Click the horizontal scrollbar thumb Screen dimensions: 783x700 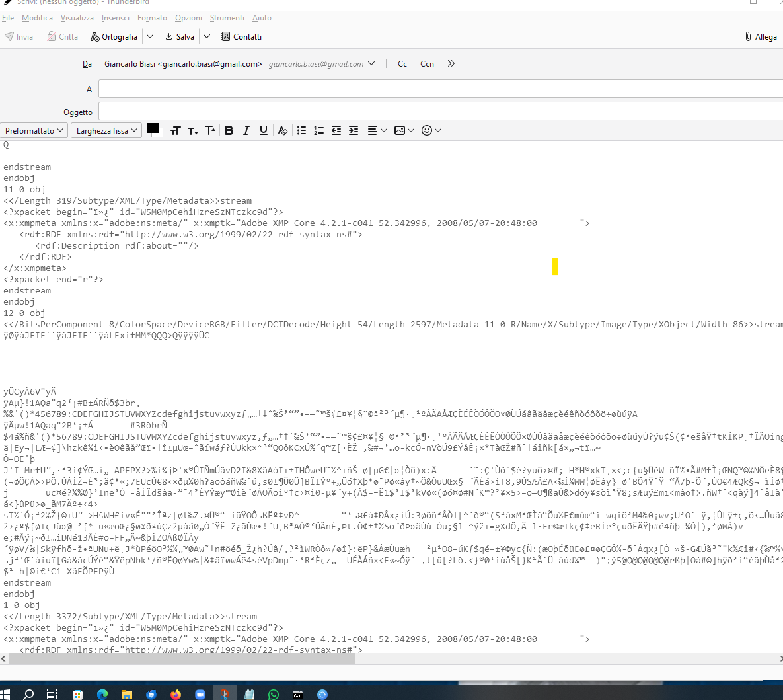tap(182, 659)
